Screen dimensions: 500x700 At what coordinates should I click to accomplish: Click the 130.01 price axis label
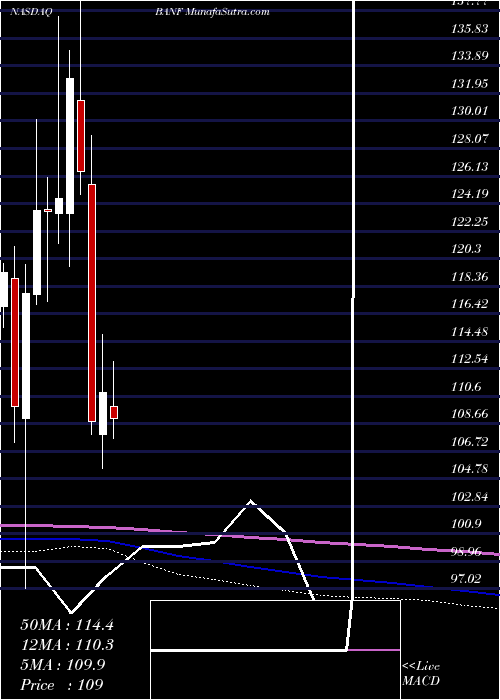[469, 111]
